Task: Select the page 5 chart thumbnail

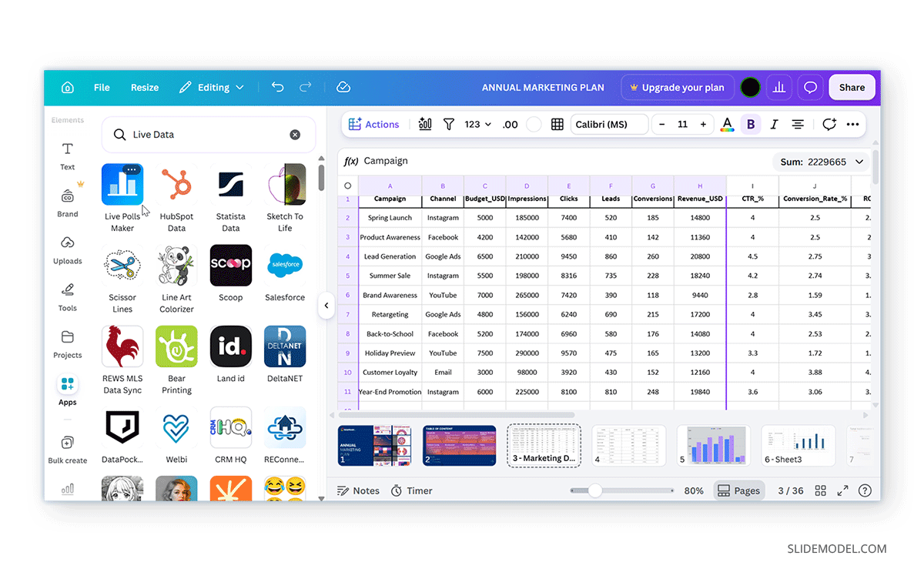Action: 714,445
